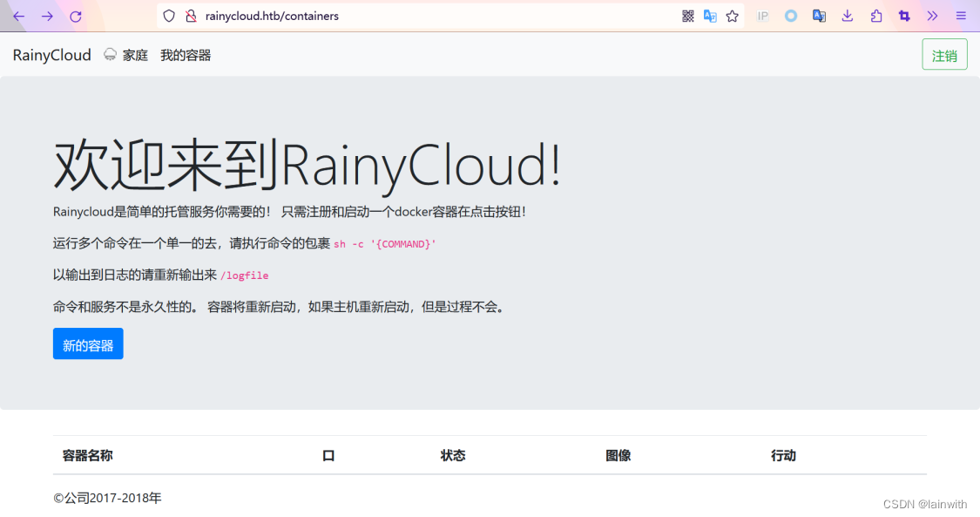Click the 图像 column header

pos(618,456)
